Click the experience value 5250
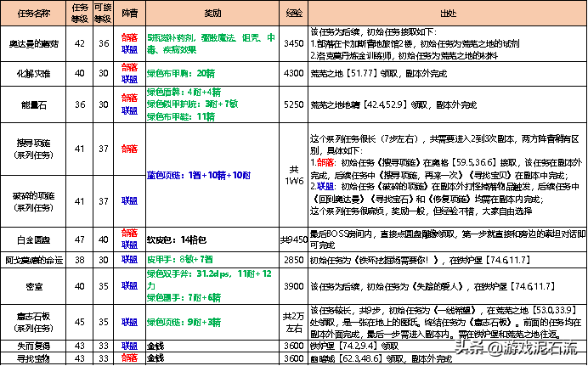This screenshot has height=366, width=588. [x=294, y=104]
